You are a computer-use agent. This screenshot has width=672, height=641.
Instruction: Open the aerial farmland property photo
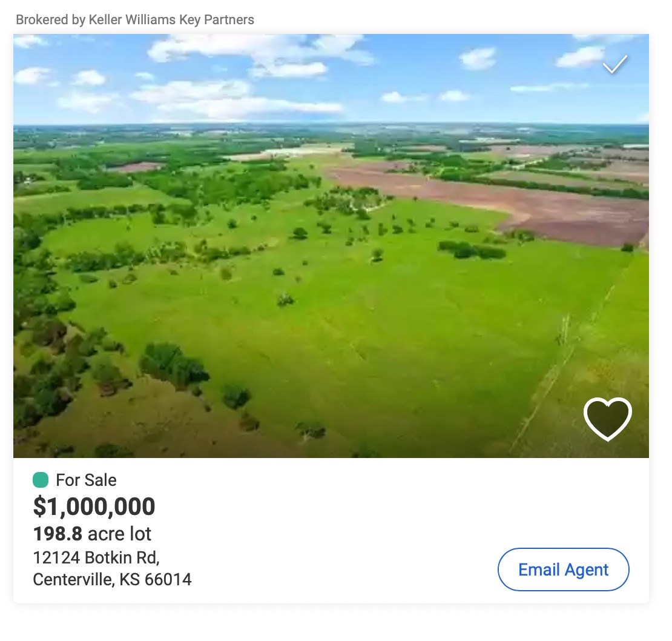303,273
